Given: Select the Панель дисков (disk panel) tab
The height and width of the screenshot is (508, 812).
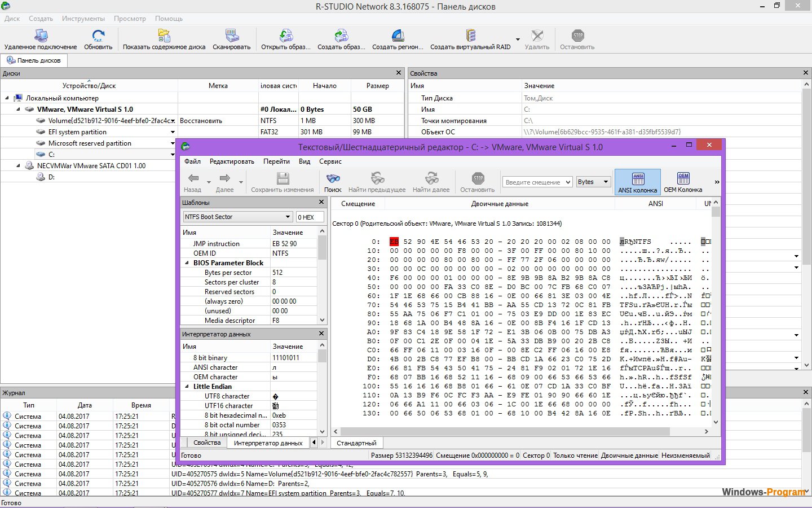Looking at the screenshot, I should [34, 60].
